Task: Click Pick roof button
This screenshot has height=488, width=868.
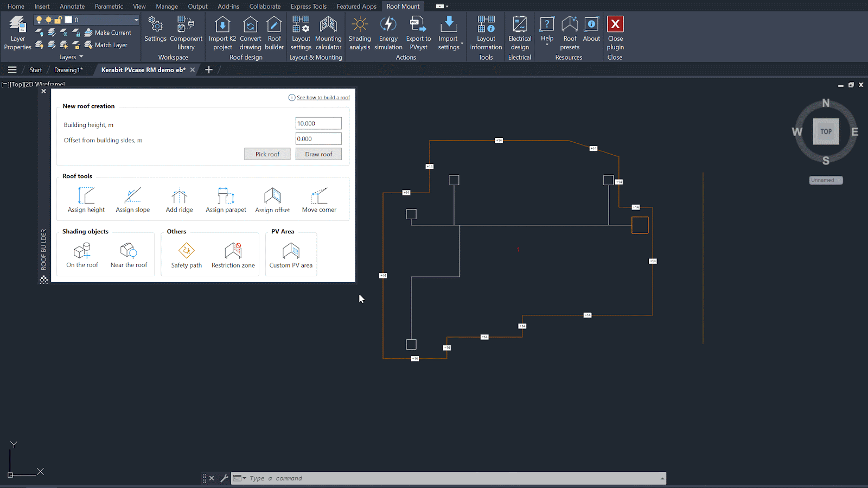Action: pos(267,154)
